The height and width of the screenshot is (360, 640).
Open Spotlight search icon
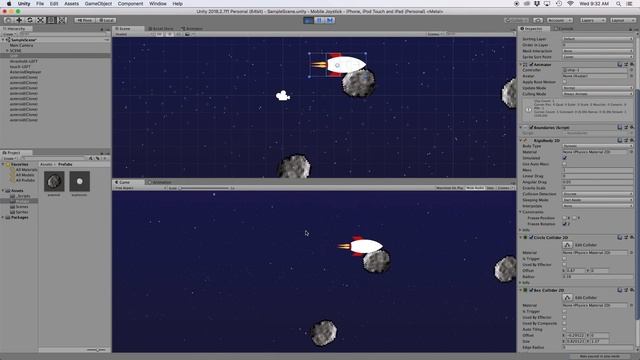(x=618, y=4)
